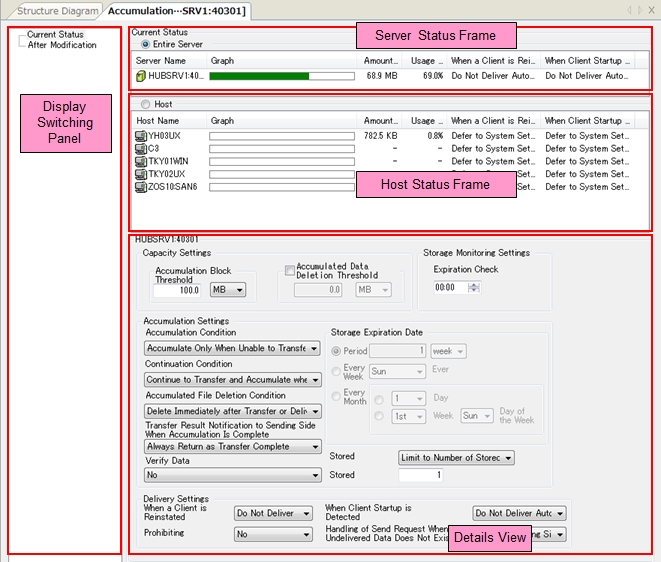Select the C3 host icon
This screenshot has height=562, width=661.
click(x=140, y=148)
